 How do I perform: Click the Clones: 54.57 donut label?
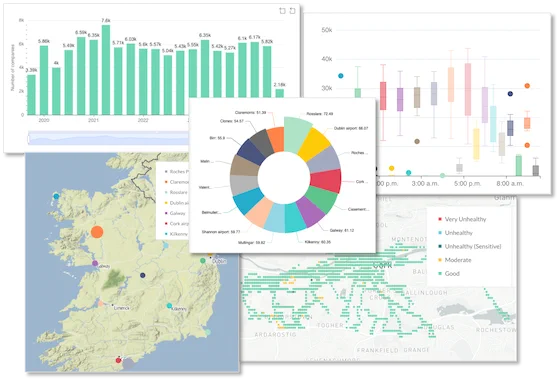point(231,121)
